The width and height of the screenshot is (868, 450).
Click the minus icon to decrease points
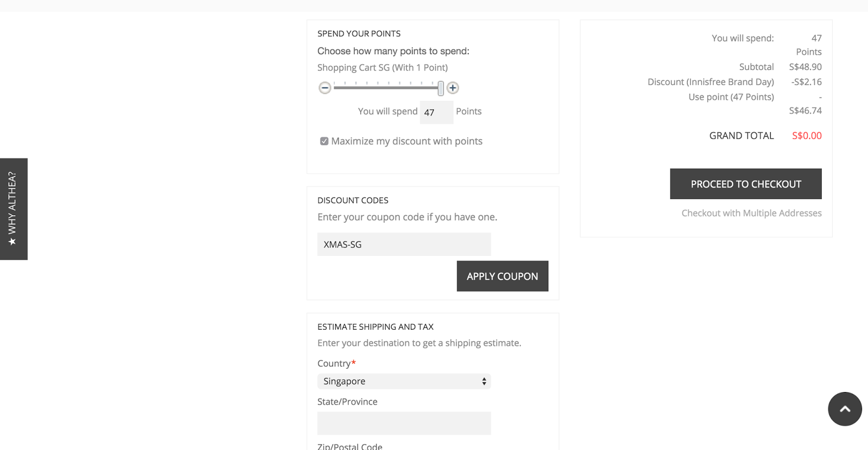[x=324, y=87]
